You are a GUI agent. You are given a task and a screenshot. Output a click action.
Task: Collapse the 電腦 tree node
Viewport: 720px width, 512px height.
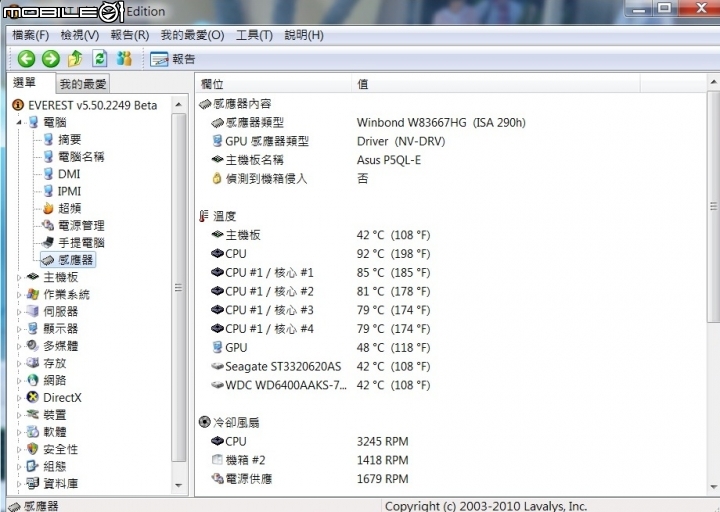pos(19,123)
